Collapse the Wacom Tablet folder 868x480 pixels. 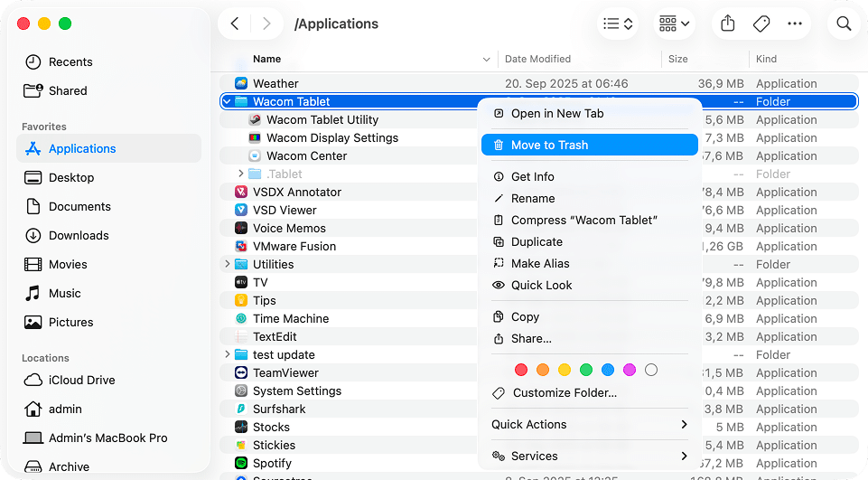[x=227, y=101]
